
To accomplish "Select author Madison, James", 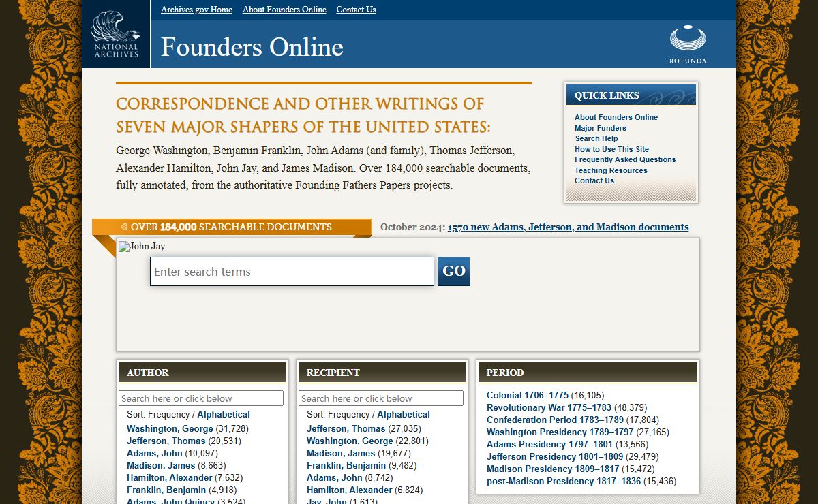I will point(161,465).
